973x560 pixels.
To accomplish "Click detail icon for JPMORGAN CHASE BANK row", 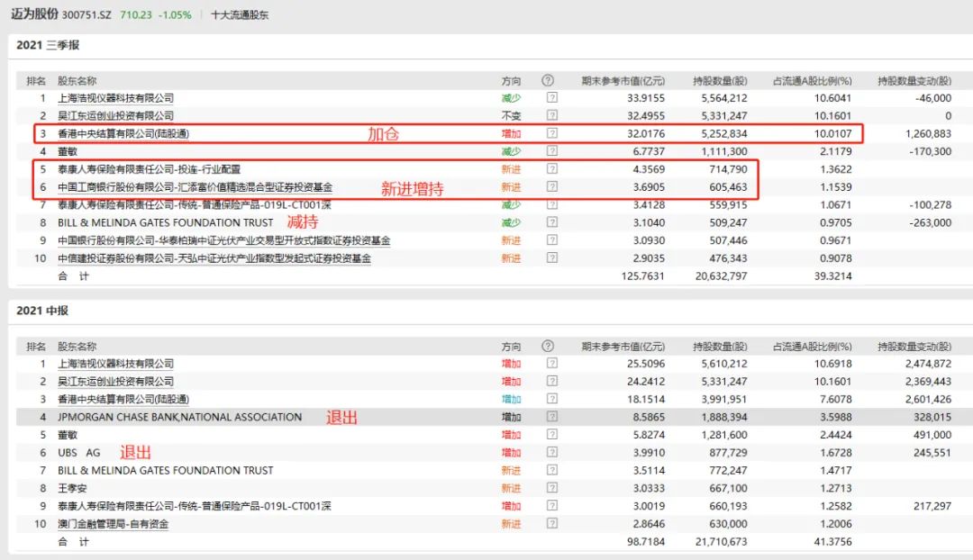I will click(552, 417).
